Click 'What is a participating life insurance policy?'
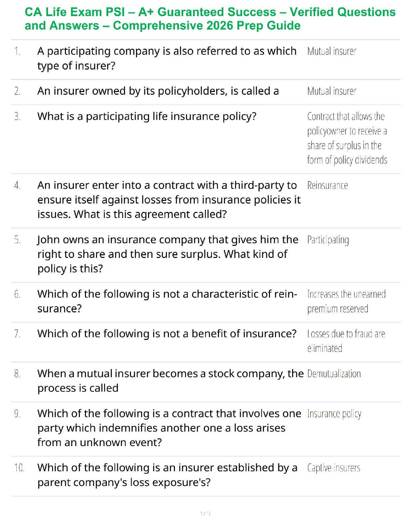The image size is (411, 532). [x=147, y=116]
